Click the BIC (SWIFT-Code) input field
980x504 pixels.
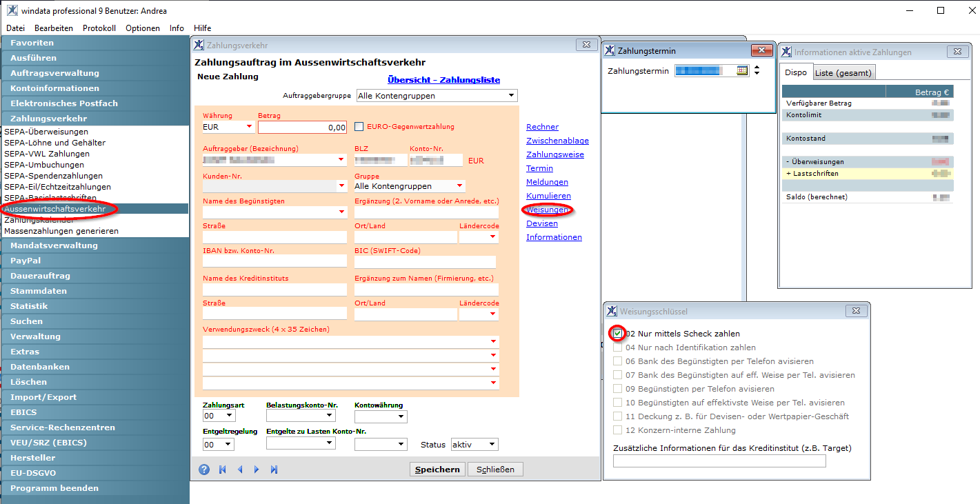(425, 262)
